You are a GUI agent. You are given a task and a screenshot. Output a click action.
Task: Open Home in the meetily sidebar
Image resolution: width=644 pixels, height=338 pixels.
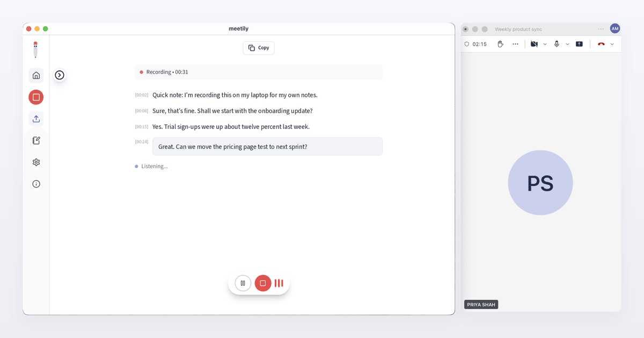point(36,75)
